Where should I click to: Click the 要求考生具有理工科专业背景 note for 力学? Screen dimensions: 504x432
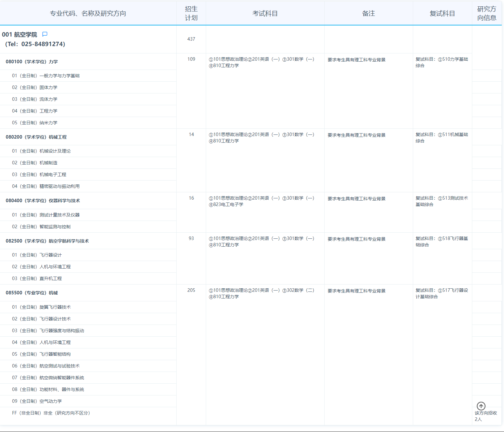[356, 60]
